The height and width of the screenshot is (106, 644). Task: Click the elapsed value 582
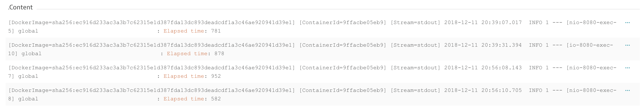[x=216, y=99]
